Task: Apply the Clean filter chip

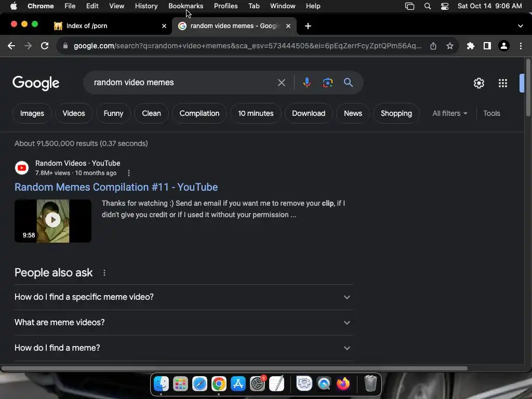Action: click(151, 113)
